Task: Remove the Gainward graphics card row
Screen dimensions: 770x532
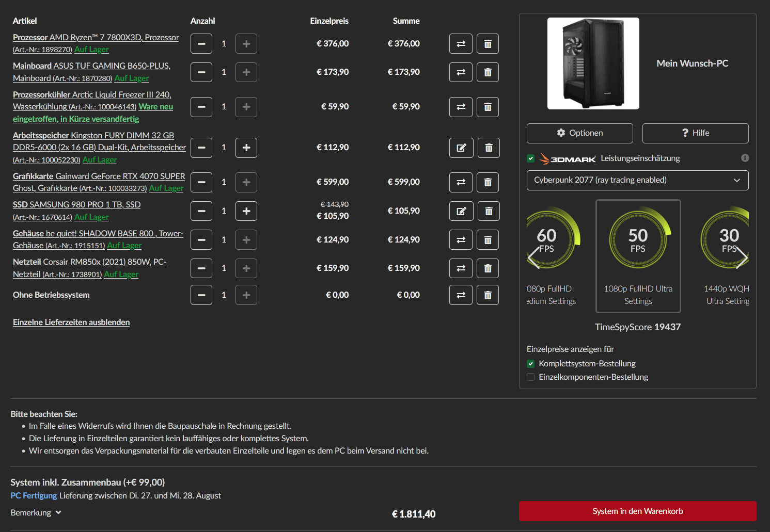Action: pyautogui.click(x=488, y=182)
